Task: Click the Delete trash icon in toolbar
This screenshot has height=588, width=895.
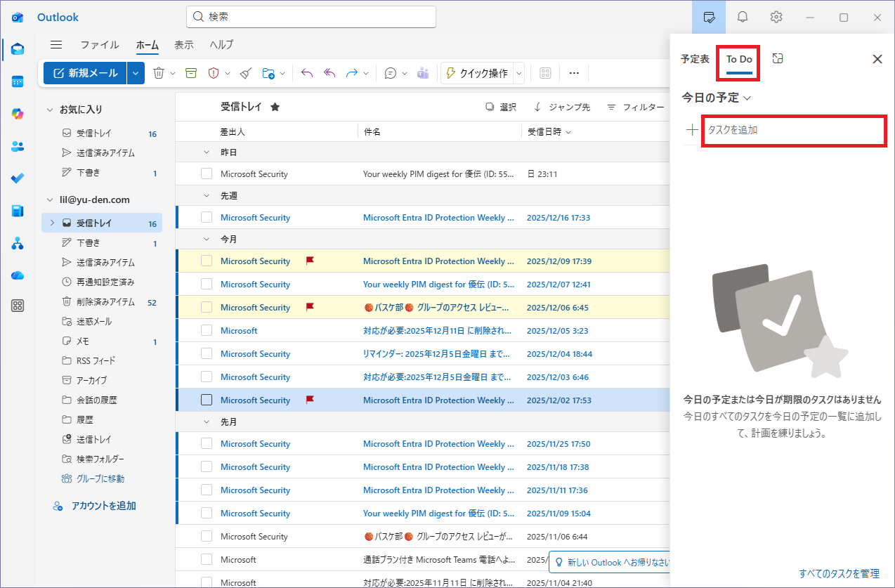Action: pos(159,73)
